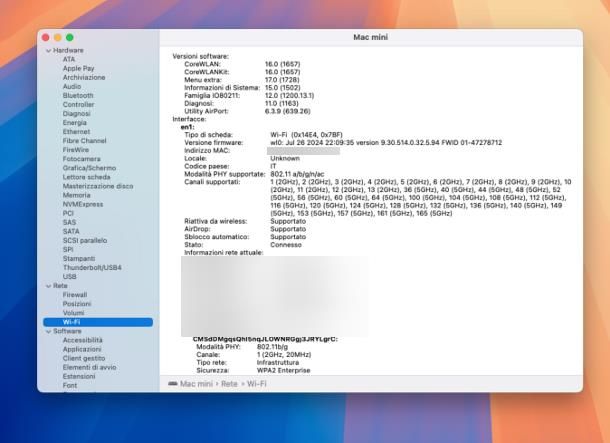Select Firewall under Rete
Viewport: 610px width, 443px height.
75,295
